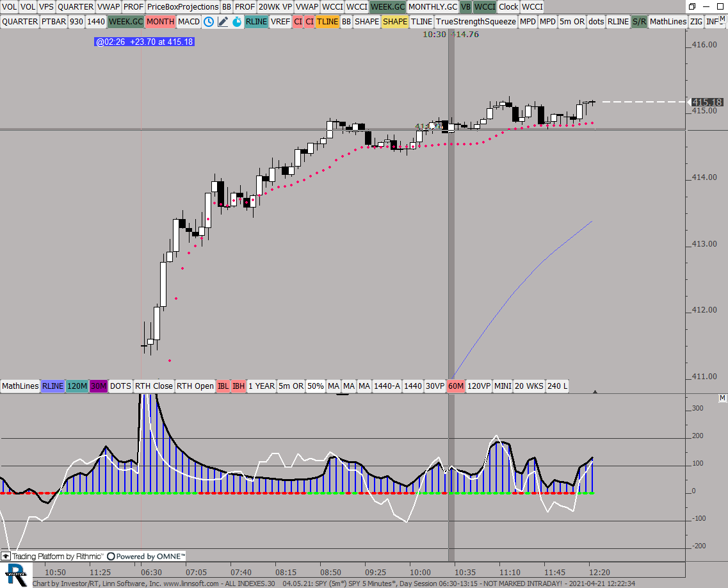Toggle the orange TLINE button
Viewport: 728px width, 588px height.
(327, 22)
